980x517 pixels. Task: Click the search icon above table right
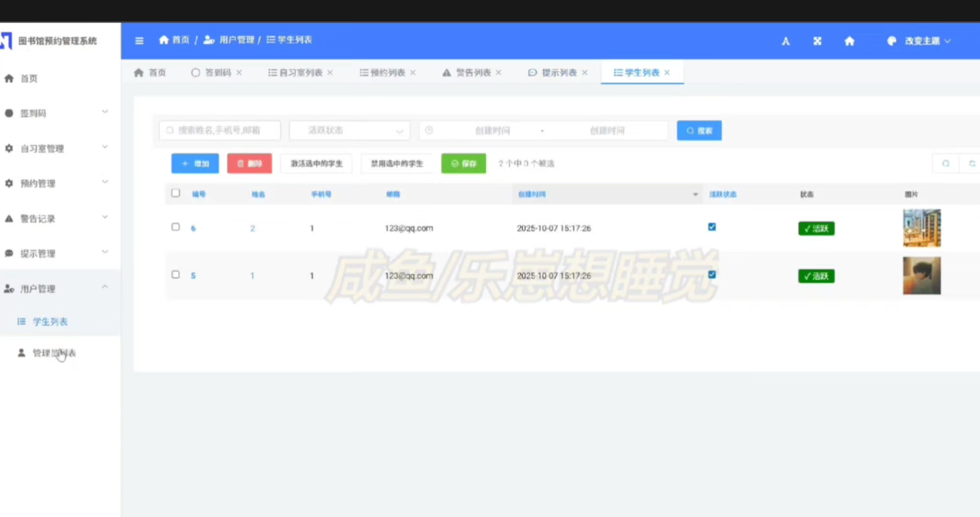pos(945,164)
